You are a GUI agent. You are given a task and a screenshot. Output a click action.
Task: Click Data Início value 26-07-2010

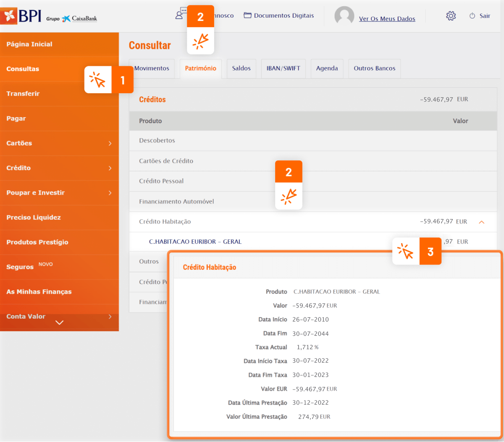coord(310,319)
